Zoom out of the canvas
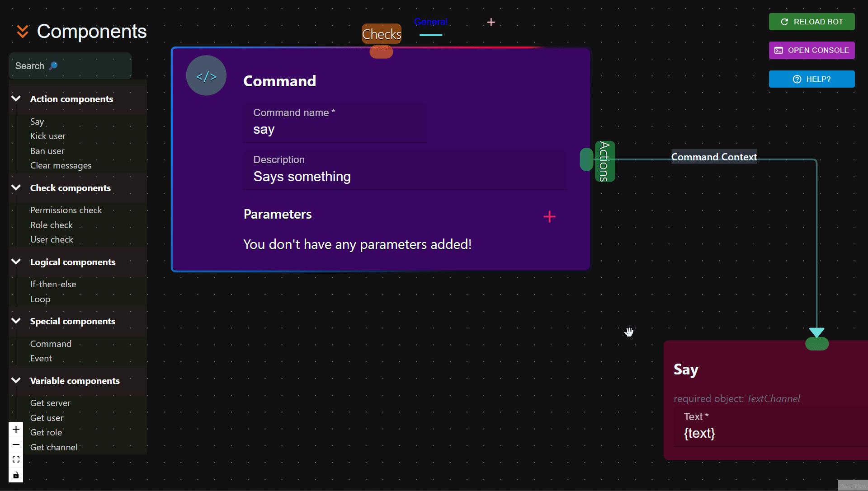Image resolution: width=868 pixels, height=491 pixels. click(16, 445)
